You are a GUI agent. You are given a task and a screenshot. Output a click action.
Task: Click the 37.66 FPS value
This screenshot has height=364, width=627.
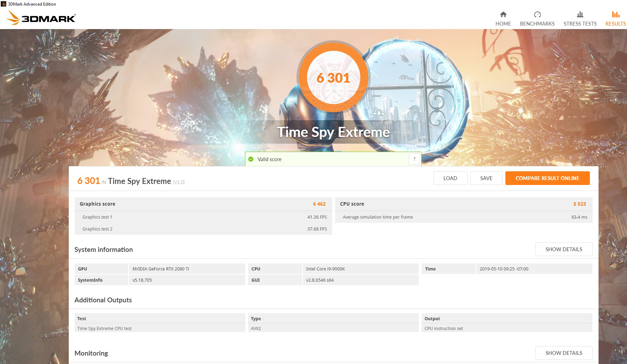317,229
